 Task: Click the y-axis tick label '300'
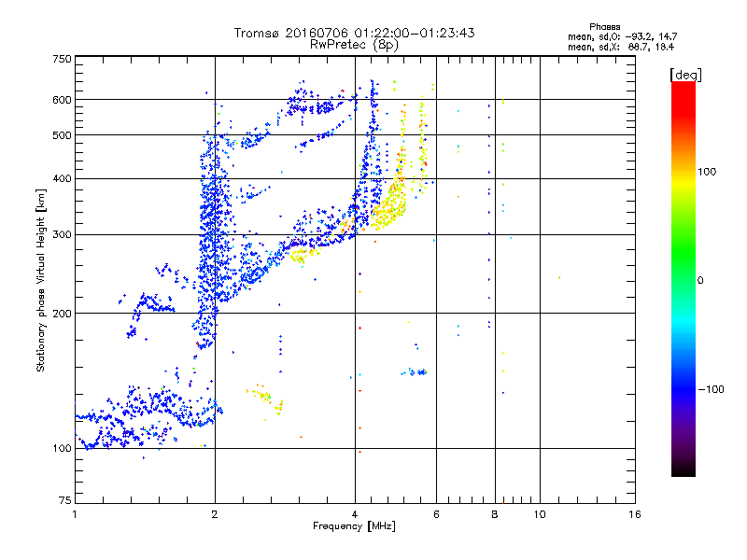point(62,235)
